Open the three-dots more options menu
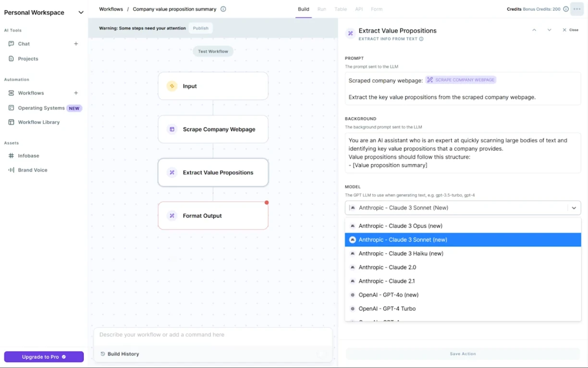The height and width of the screenshot is (368, 588). coord(577,9)
